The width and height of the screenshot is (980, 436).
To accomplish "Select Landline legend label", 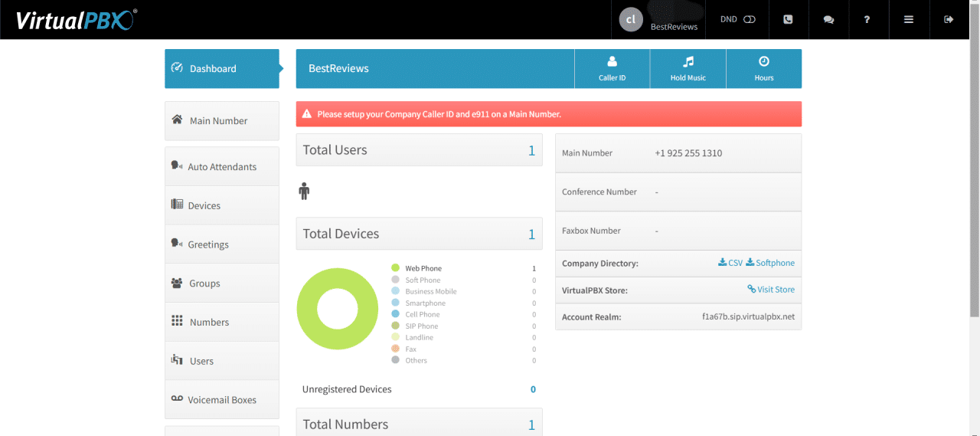I will click(x=419, y=338).
